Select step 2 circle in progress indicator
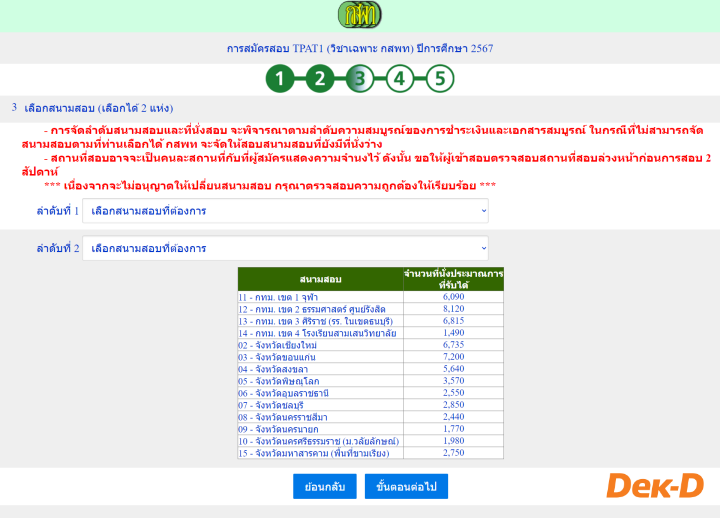This screenshot has width=720, height=518. click(319, 78)
